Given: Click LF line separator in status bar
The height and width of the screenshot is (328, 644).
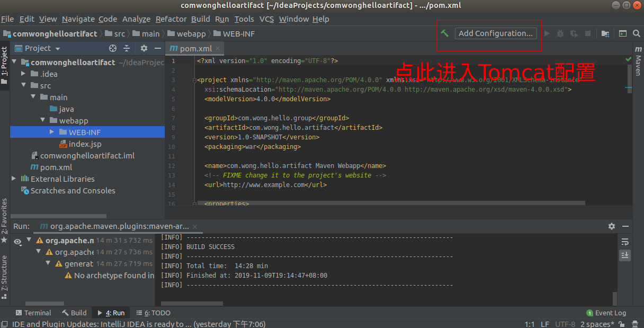Looking at the screenshot, I should [544, 324].
